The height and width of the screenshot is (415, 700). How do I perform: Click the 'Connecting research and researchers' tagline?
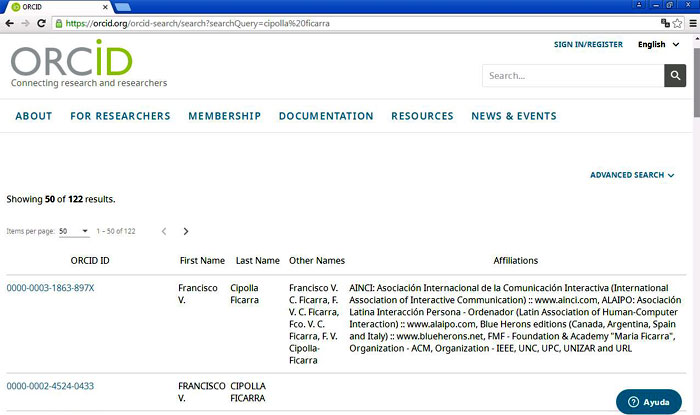(x=89, y=83)
